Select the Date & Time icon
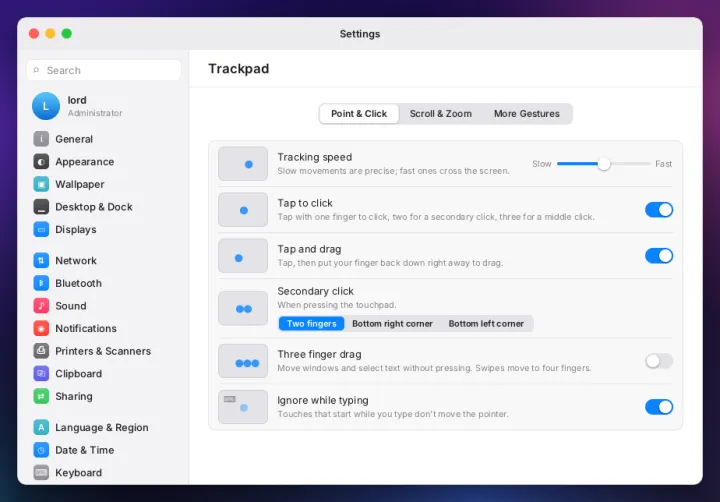The width and height of the screenshot is (720, 502). tap(41, 450)
